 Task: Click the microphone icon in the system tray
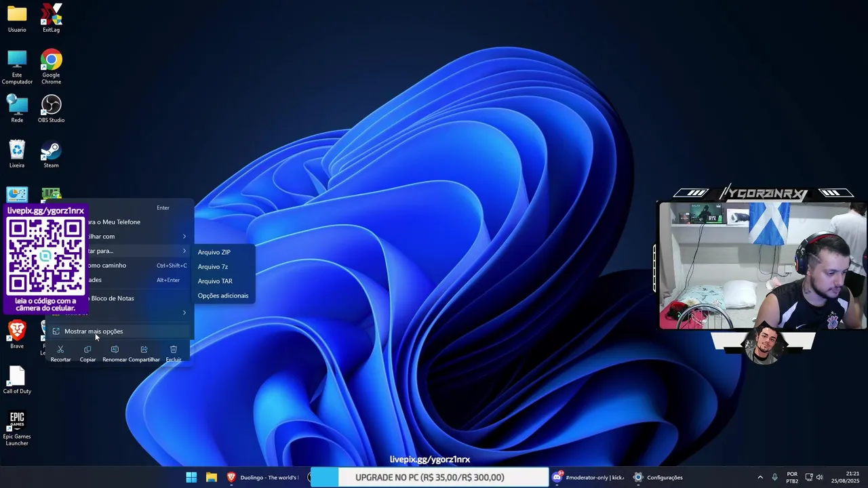(x=774, y=477)
